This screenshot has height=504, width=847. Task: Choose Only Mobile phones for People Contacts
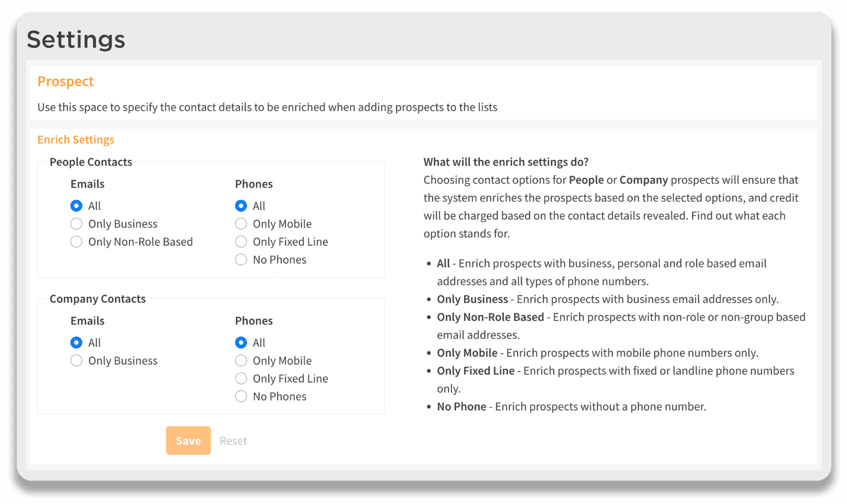coord(241,224)
